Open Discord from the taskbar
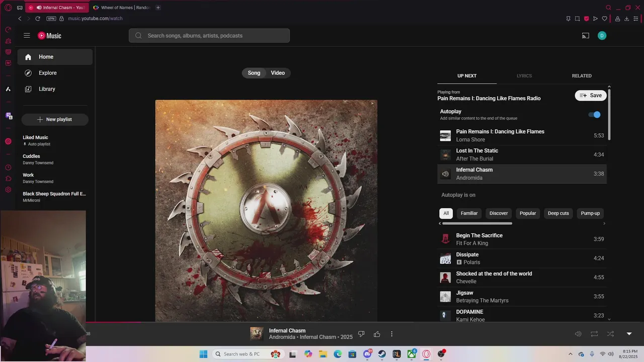644x362 pixels. click(367, 354)
